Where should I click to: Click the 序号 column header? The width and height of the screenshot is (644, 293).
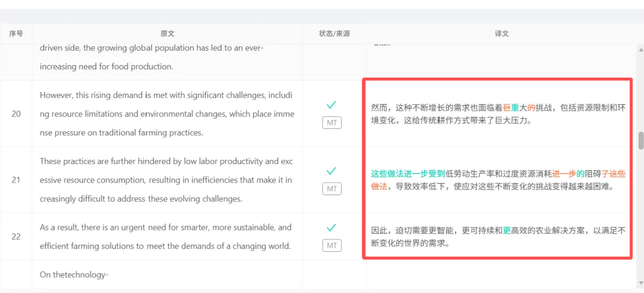click(16, 34)
